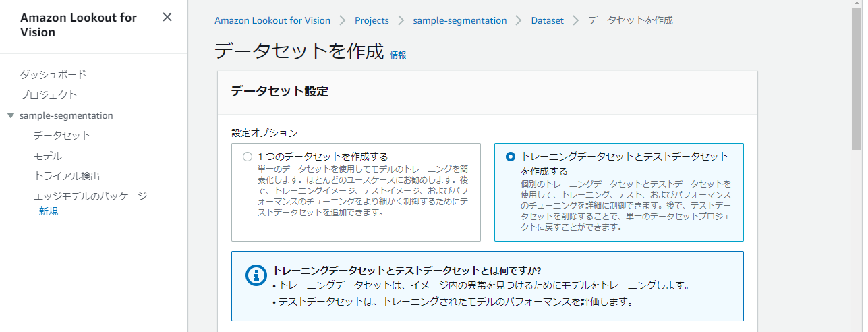868x332 pixels.
Task: Click the データセットを作成 breadcrumb text
Action: [x=631, y=20]
